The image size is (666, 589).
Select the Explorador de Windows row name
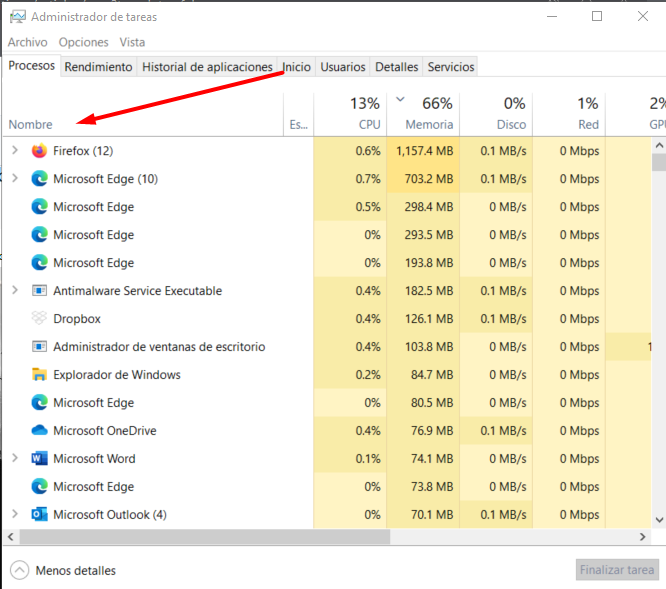pos(117,375)
